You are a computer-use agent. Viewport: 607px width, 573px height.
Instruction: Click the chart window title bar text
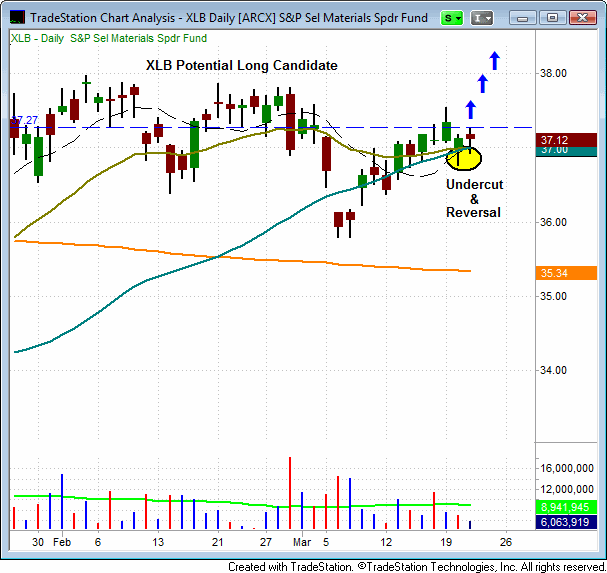pyautogui.click(x=229, y=18)
